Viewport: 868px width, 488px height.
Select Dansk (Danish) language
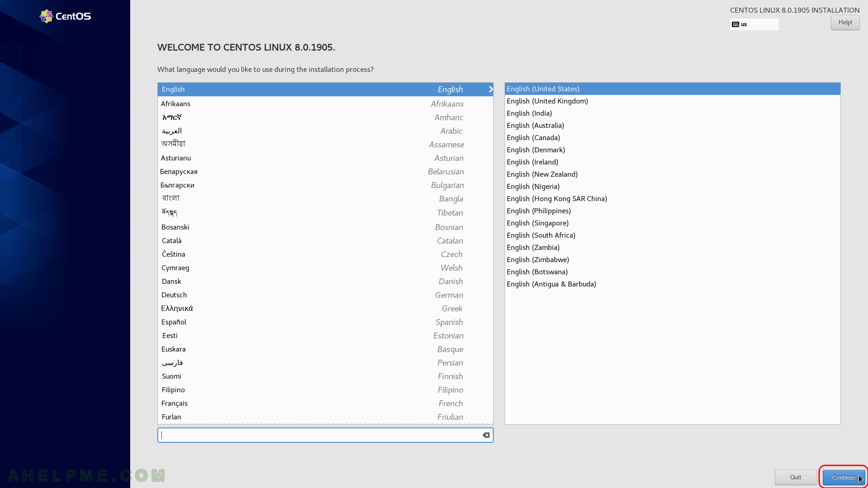325,282
